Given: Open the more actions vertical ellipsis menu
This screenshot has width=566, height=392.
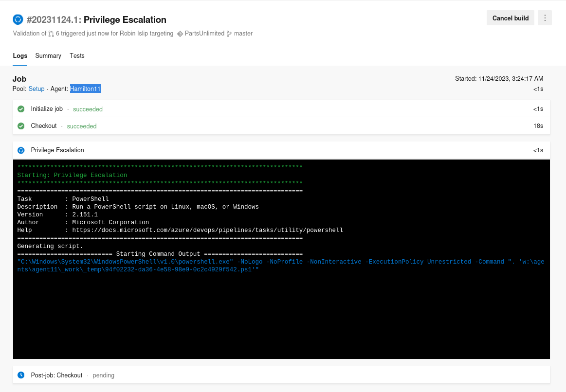Looking at the screenshot, I should pyautogui.click(x=545, y=18).
